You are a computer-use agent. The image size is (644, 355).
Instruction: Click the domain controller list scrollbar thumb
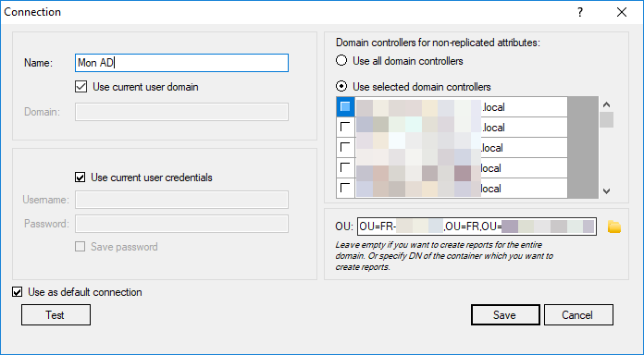click(x=606, y=119)
